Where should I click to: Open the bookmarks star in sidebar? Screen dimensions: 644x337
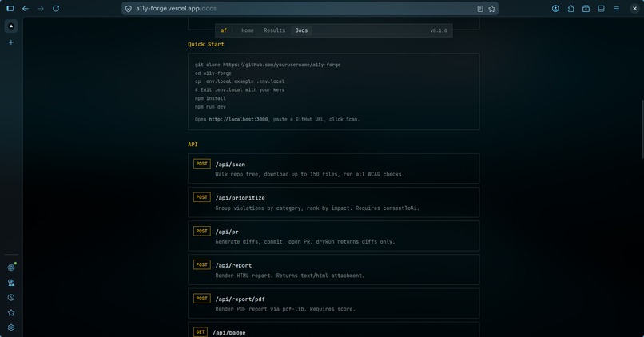pyautogui.click(x=11, y=313)
